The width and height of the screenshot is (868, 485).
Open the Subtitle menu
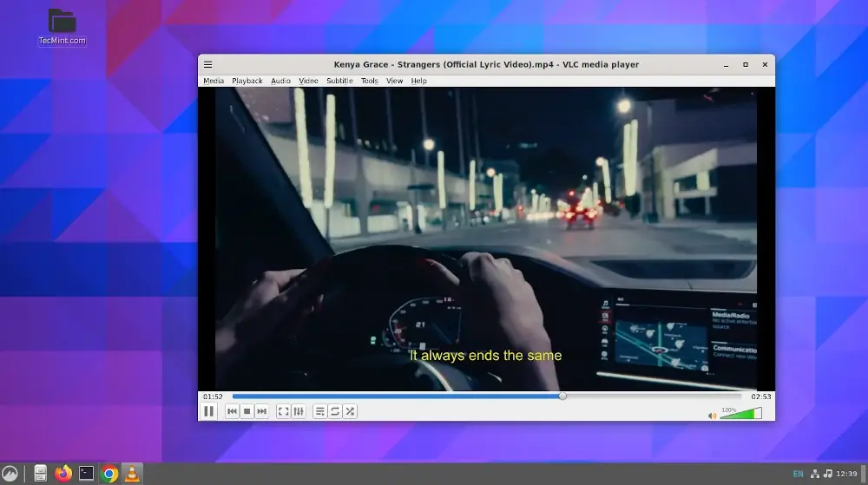(339, 81)
